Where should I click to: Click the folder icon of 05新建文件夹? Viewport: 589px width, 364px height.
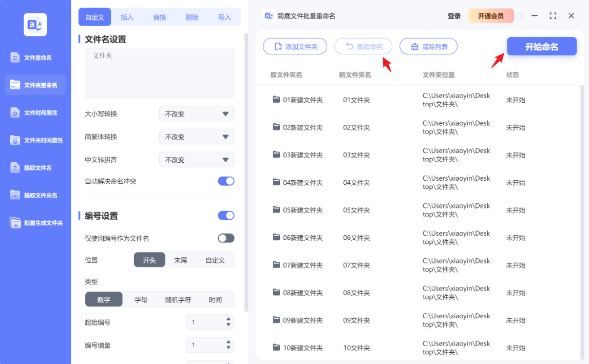276,209
